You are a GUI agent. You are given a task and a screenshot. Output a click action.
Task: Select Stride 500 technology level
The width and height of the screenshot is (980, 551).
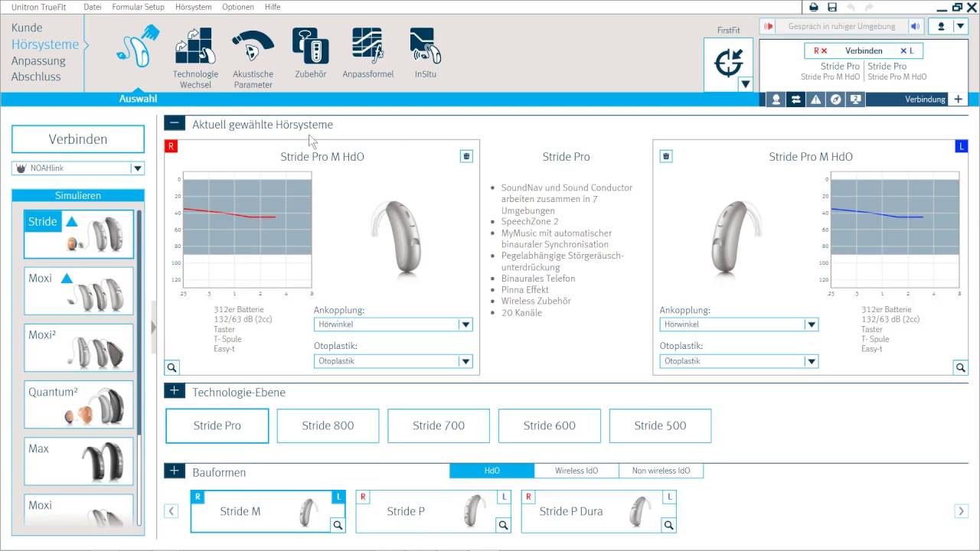tap(660, 425)
